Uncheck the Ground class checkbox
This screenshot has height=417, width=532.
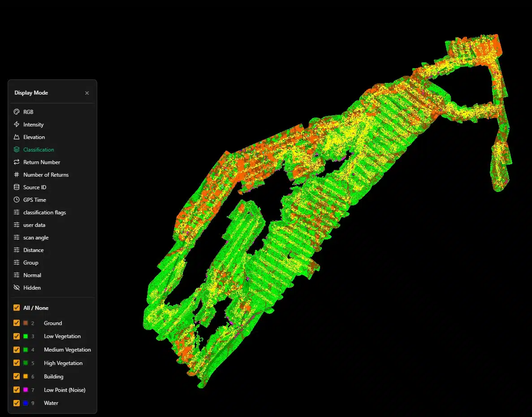[16, 323]
